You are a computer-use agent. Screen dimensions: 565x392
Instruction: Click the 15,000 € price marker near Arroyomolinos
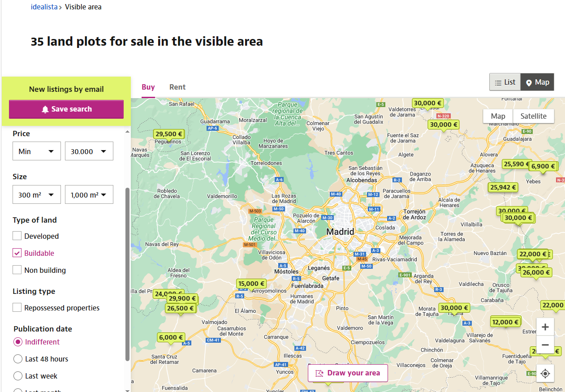pyautogui.click(x=251, y=284)
